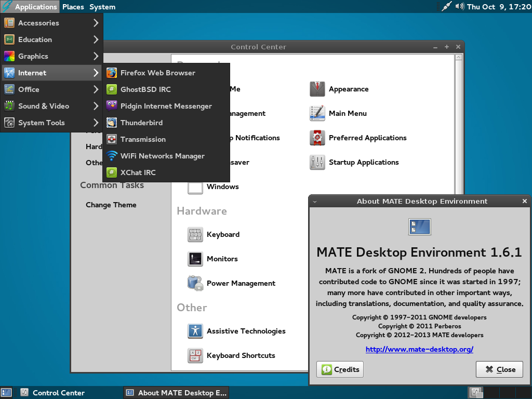Click the MATE logo in the About dialog
Viewport: 532px width, 399px height.
click(419, 227)
